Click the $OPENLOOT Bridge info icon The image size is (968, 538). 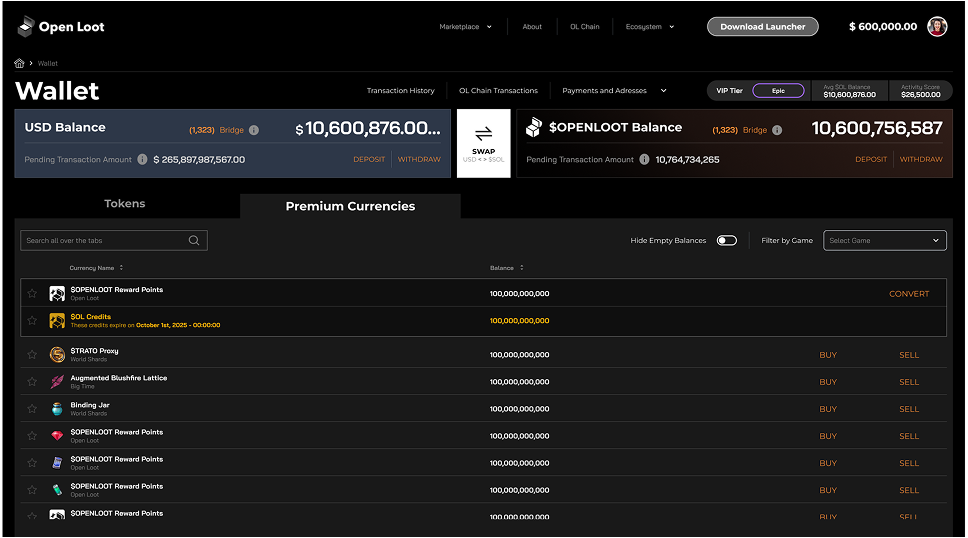[x=777, y=130]
